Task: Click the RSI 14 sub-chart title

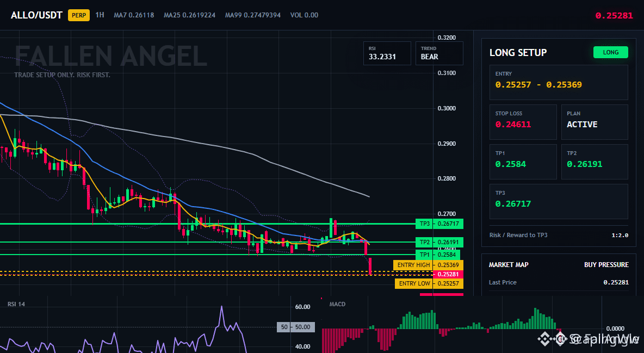Action: [x=16, y=304]
